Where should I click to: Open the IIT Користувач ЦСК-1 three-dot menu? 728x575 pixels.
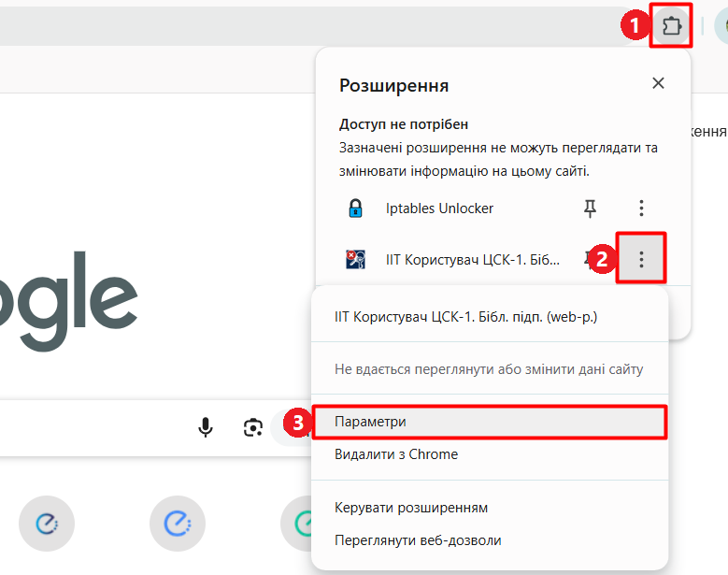641,259
